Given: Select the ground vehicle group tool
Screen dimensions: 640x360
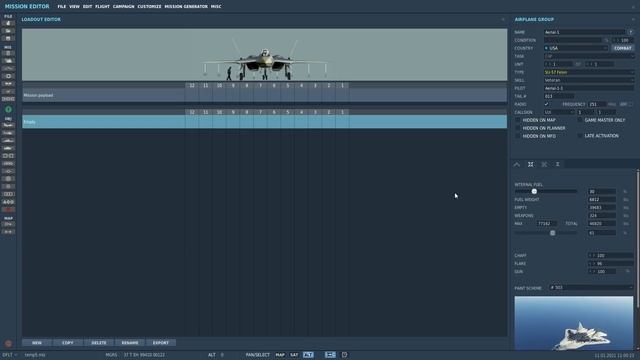Looking at the screenshot, I should (x=8, y=149).
